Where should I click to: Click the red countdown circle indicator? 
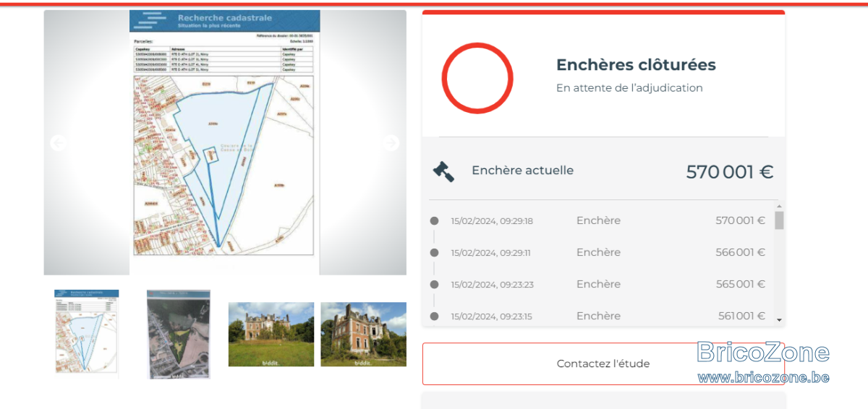point(477,77)
